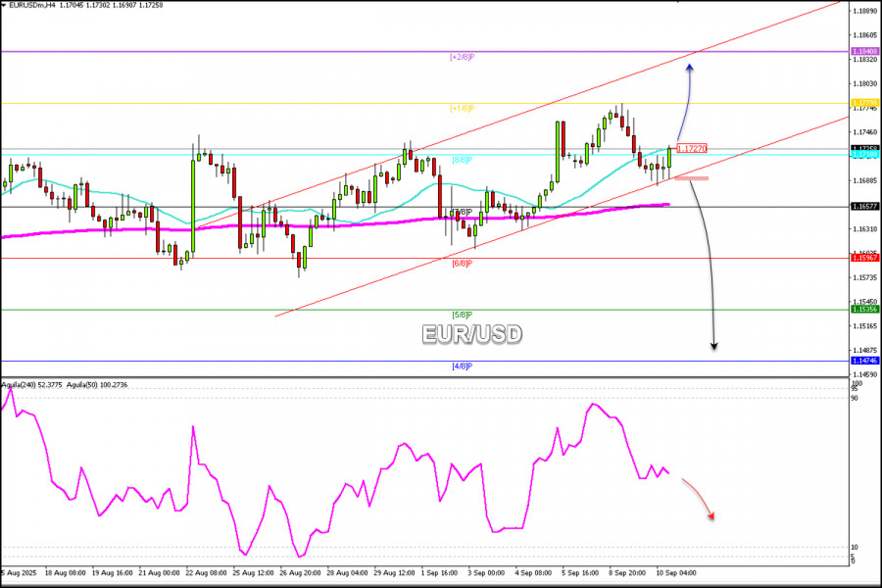Screen dimensions: 882x588
Task: Click the yellow 1.17798 axis price tag
Action: (864, 103)
